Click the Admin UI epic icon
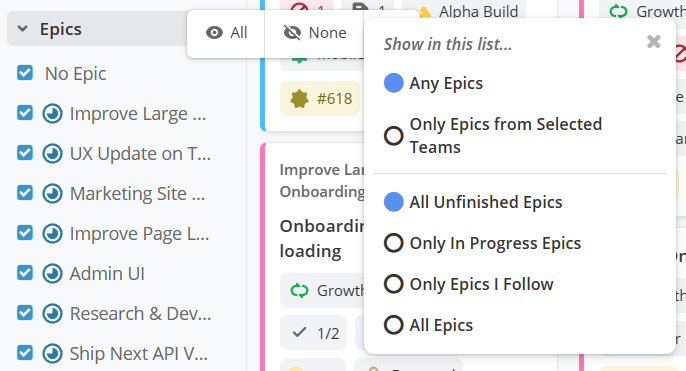Viewport: 686px width, 371px height. [x=52, y=274]
